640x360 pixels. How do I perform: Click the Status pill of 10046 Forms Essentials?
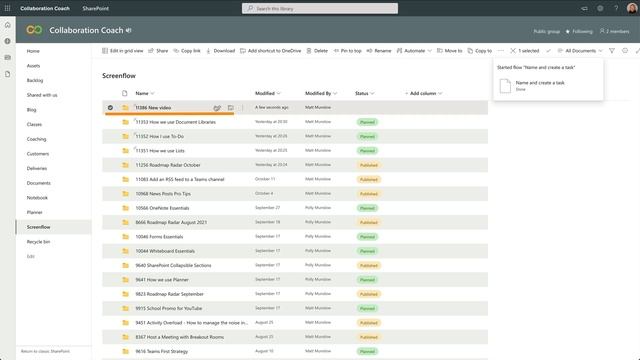click(x=367, y=237)
